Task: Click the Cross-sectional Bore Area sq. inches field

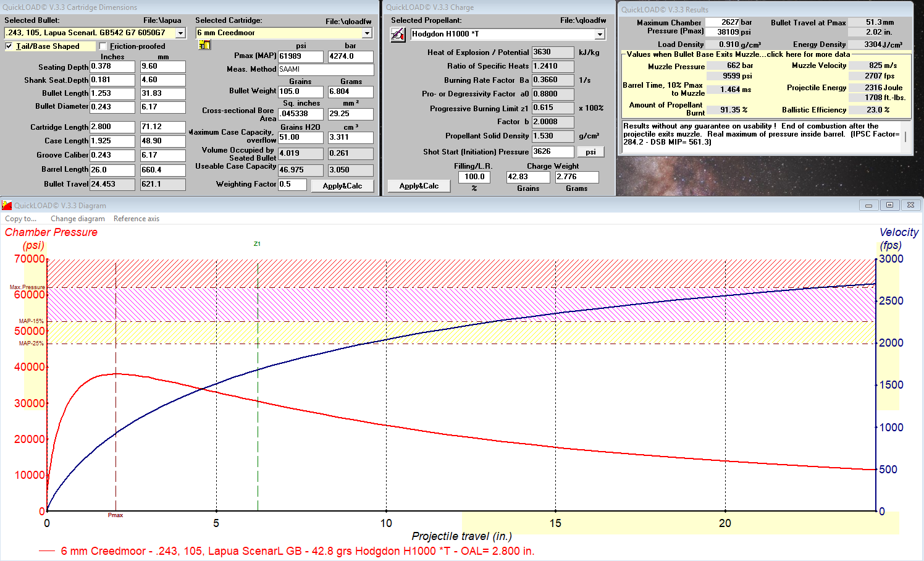Action: coord(301,114)
